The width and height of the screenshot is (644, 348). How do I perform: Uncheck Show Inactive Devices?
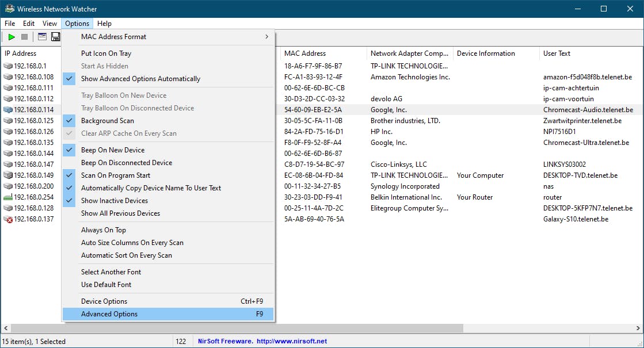168,201
